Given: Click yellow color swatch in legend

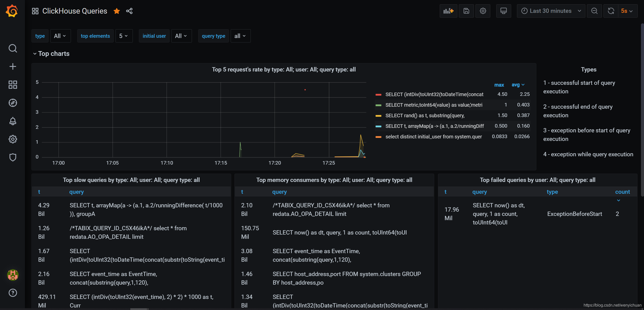Looking at the screenshot, I should click(x=378, y=116).
